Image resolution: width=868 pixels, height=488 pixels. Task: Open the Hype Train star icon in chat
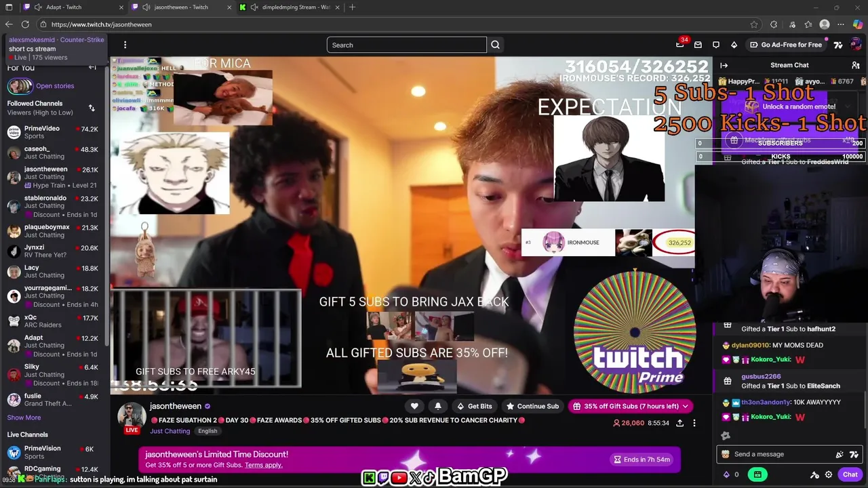pyautogui.click(x=726, y=436)
